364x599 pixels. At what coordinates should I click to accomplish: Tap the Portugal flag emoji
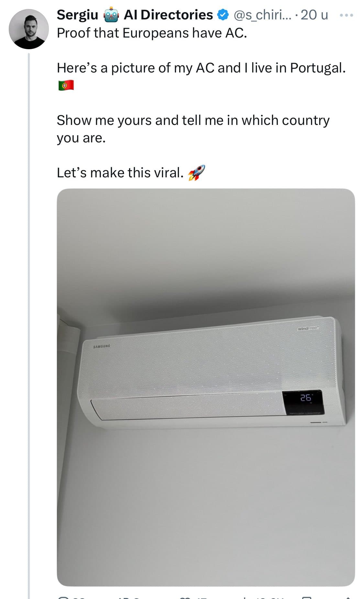[66, 85]
